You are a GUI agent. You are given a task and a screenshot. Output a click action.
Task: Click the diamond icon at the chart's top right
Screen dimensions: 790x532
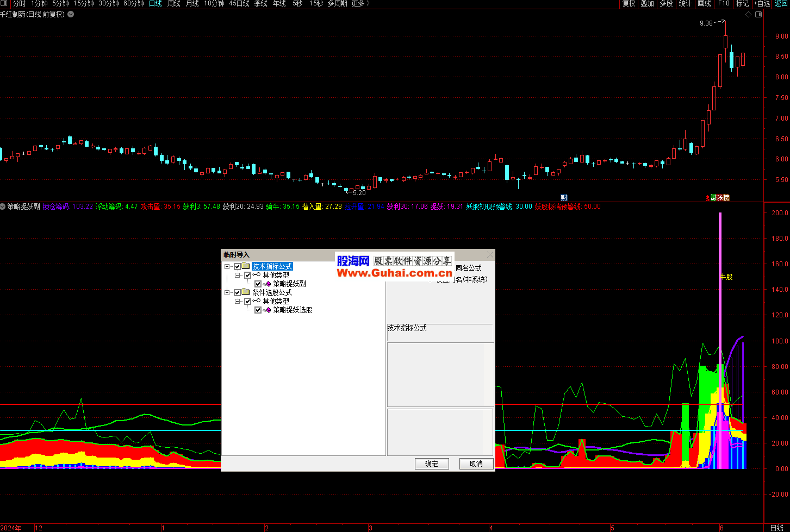[x=749, y=15]
